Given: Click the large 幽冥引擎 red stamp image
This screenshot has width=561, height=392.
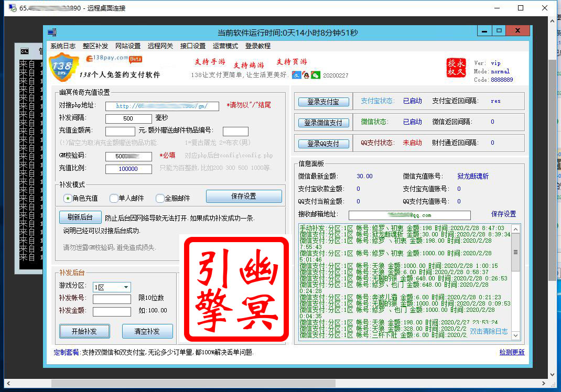Looking at the screenshot, I should coord(234,289).
